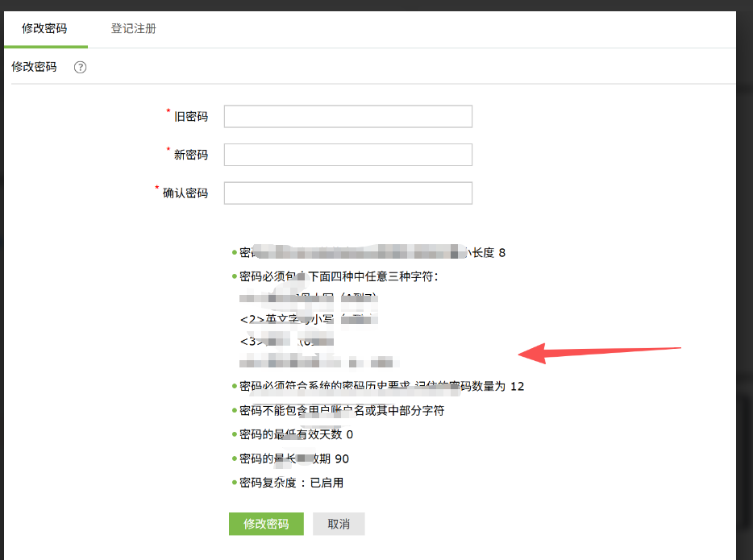Viewport: 753px width, 560px height.
Task: Click the red arrow annotation
Action: pyautogui.click(x=601, y=352)
